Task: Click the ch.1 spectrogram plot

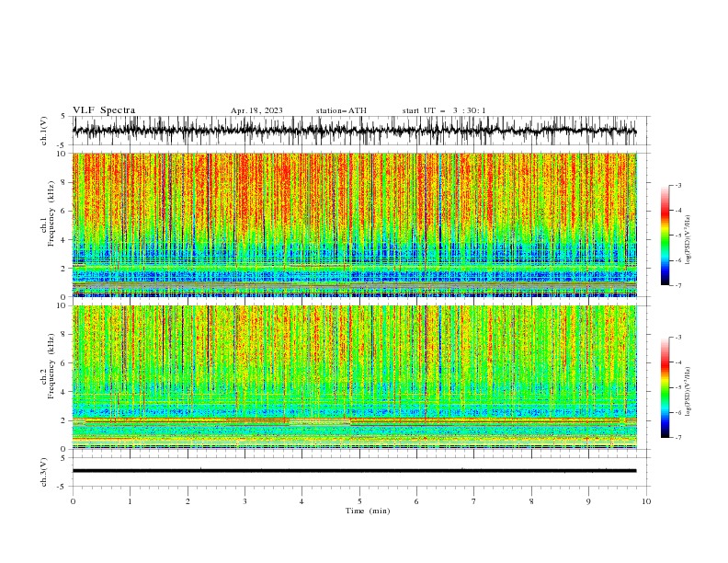Action: coord(354,224)
